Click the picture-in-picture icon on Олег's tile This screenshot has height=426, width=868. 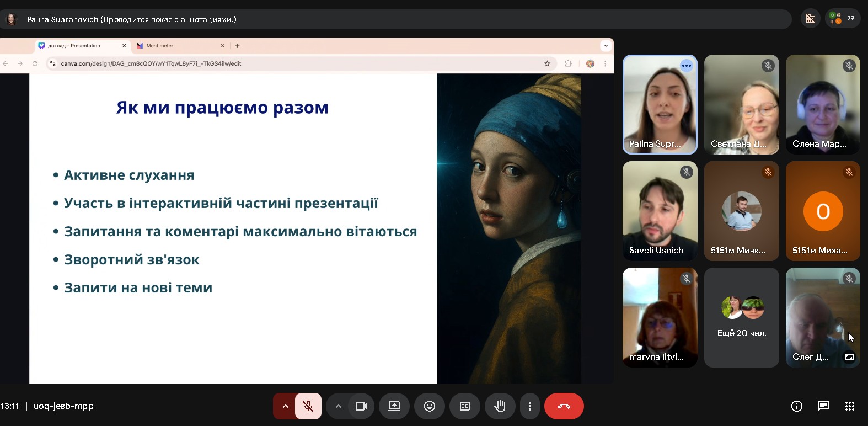point(849,357)
